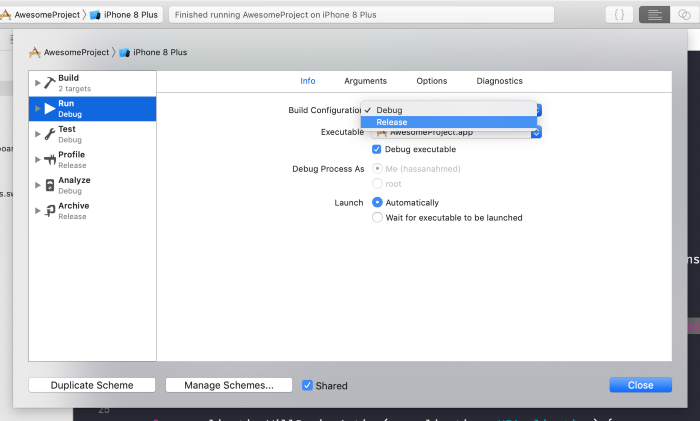Toggle the Debug executable checkbox
Image resolution: width=700 pixels, height=421 pixels.
click(x=376, y=149)
